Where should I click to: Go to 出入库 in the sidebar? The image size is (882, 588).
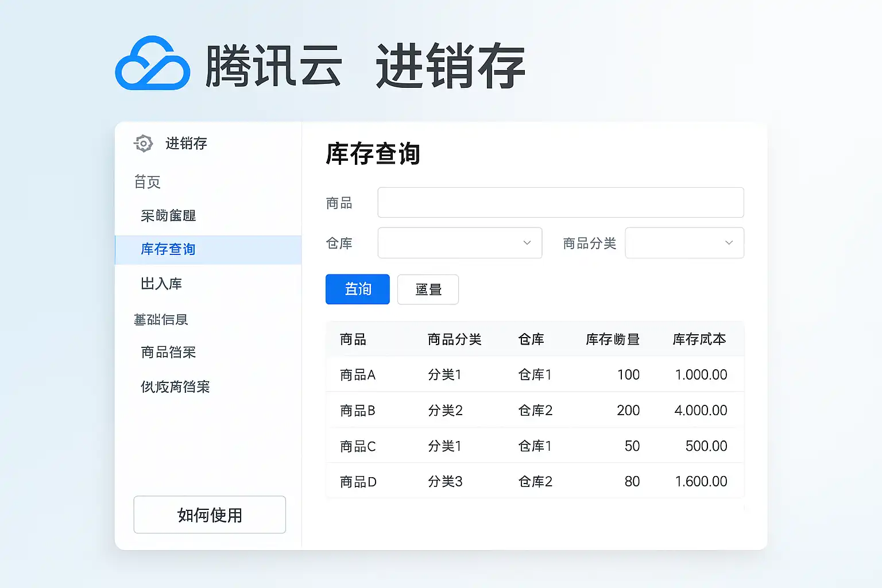[x=161, y=284]
